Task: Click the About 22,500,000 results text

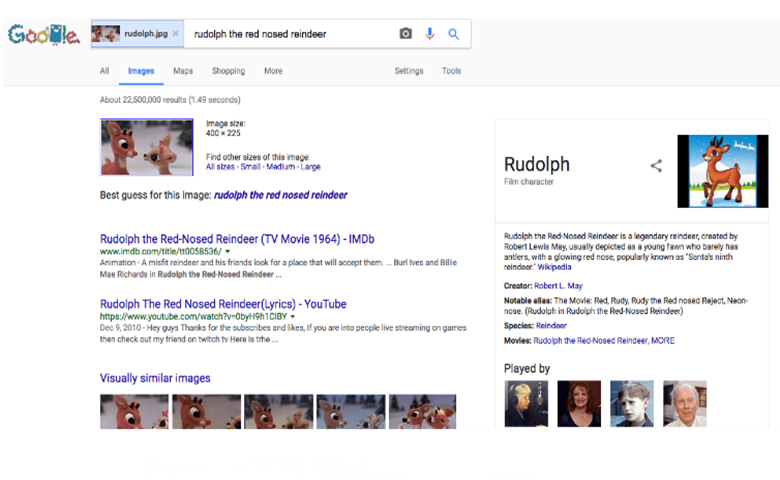Action: [x=170, y=99]
